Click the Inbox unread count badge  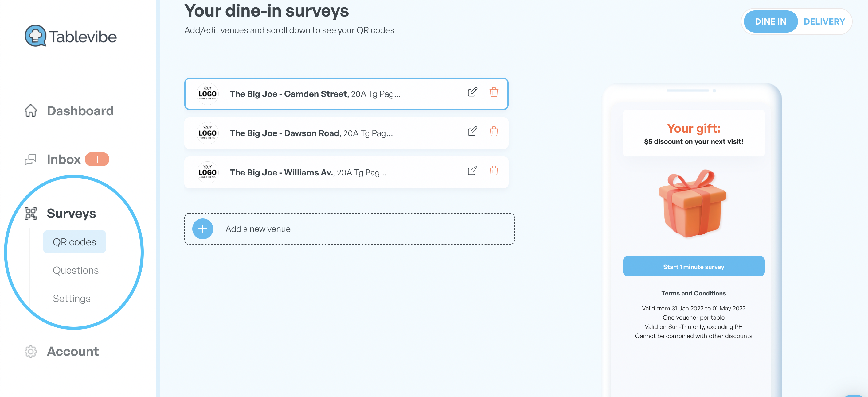pyautogui.click(x=97, y=159)
